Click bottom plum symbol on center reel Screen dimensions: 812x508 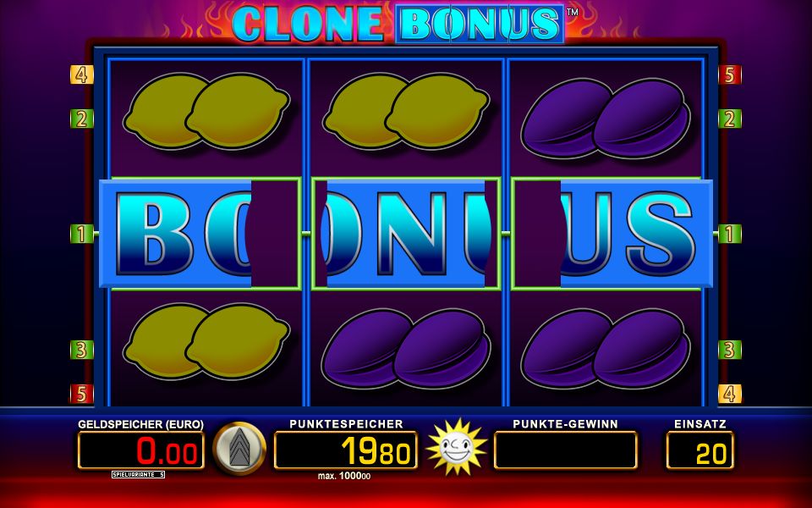click(406, 348)
